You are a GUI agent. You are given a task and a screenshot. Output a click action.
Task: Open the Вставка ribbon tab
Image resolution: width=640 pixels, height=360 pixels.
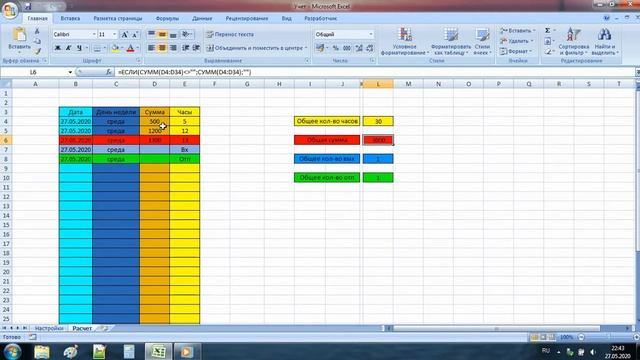click(70, 18)
